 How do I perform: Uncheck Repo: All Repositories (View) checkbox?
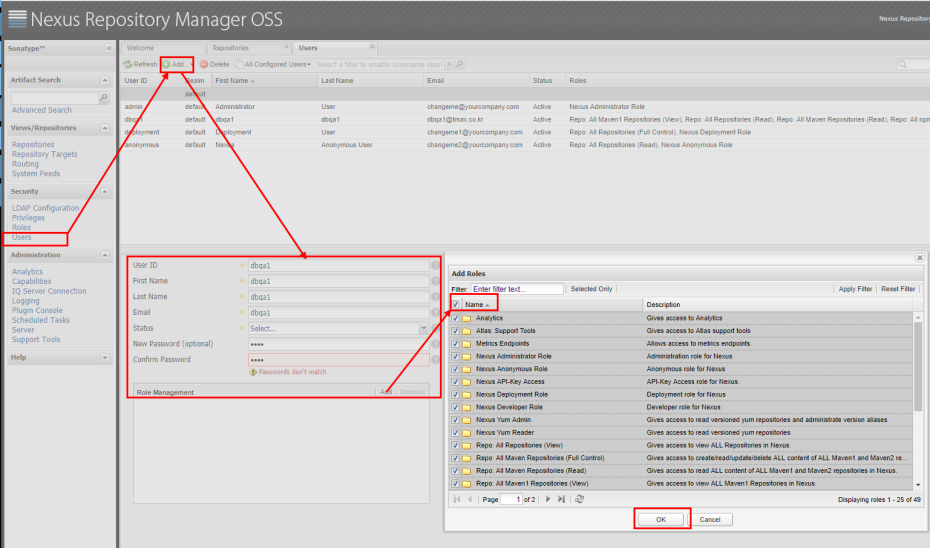(455, 445)
